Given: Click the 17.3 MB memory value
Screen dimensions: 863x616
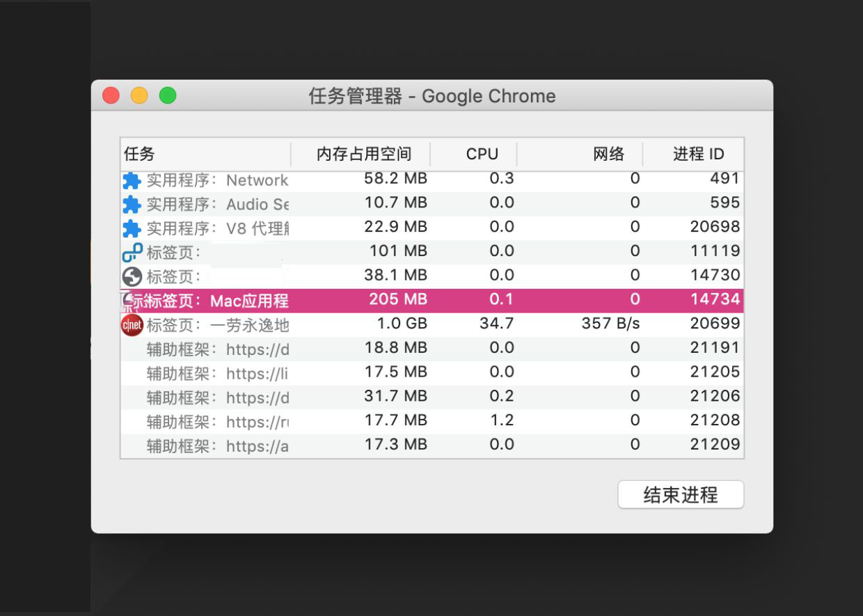Looking at the screenshot, I should click(x=395, y=444).
